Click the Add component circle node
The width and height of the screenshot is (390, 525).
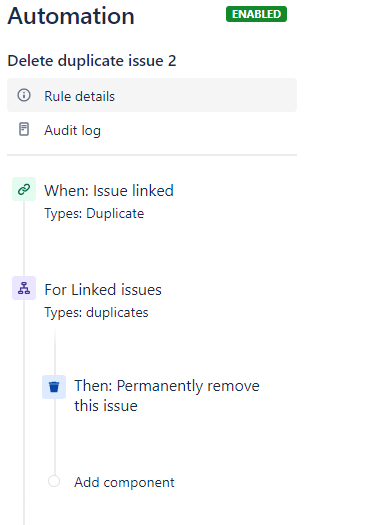point(54,481)
